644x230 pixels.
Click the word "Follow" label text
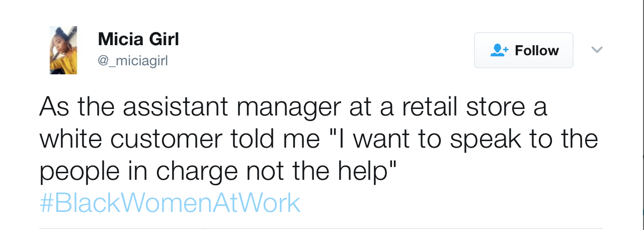pyautogui.click(x=537, y=50)
